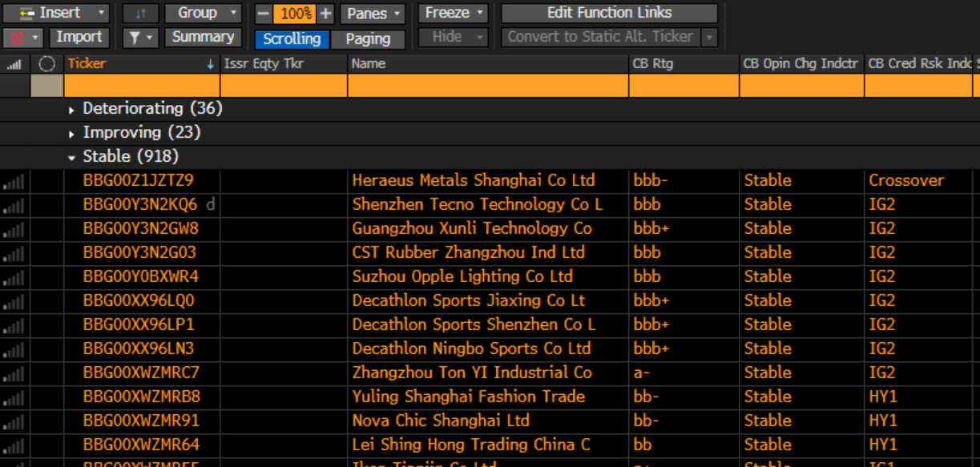Click Nova Chic Shanghai Ltd name
Viewport: 980px width, 467px height.
tap(441, 421)
